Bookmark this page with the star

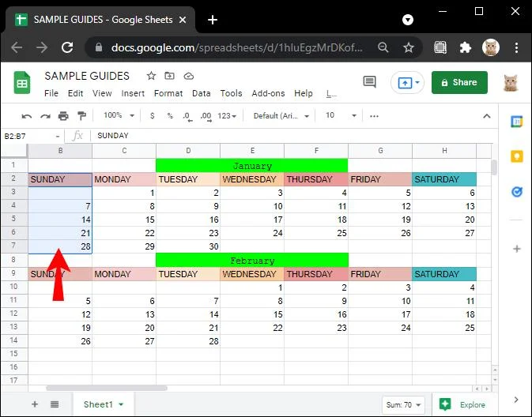(x=409, y=47)
